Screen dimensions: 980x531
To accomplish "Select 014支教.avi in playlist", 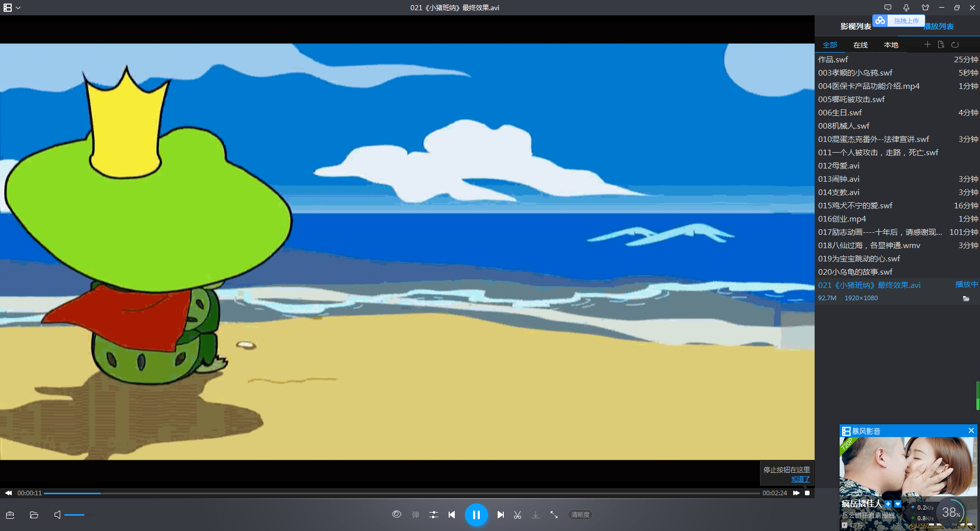I will click(x=897, y=192).
